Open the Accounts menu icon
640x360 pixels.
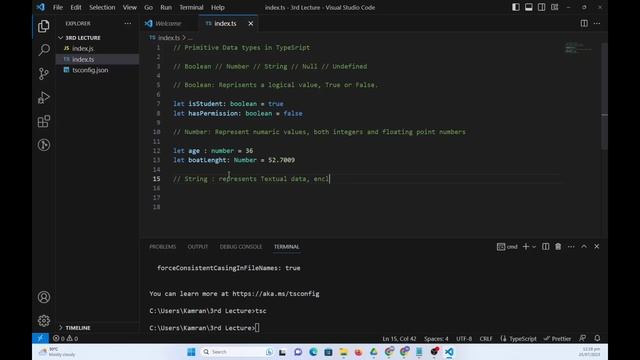tap(44, 297)
